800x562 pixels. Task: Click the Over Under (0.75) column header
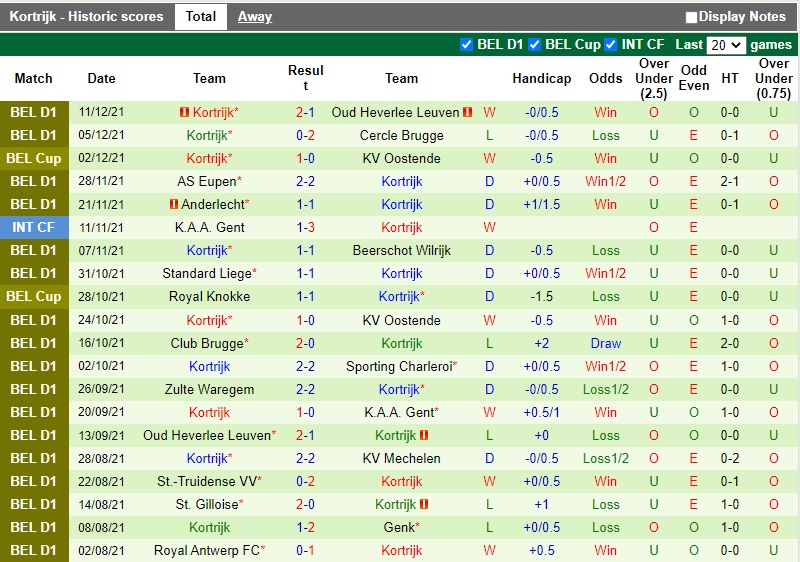click(x=773, y=79)
